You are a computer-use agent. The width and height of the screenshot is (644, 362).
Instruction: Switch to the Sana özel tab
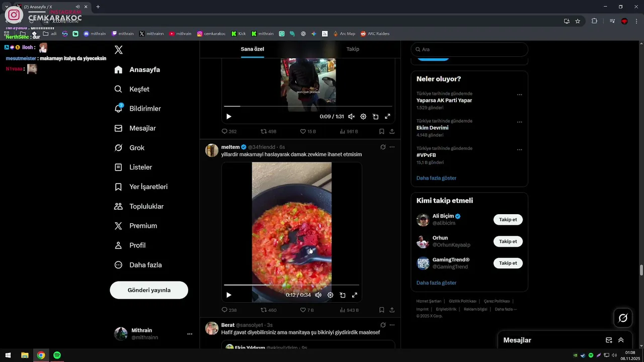click(253, 49)
